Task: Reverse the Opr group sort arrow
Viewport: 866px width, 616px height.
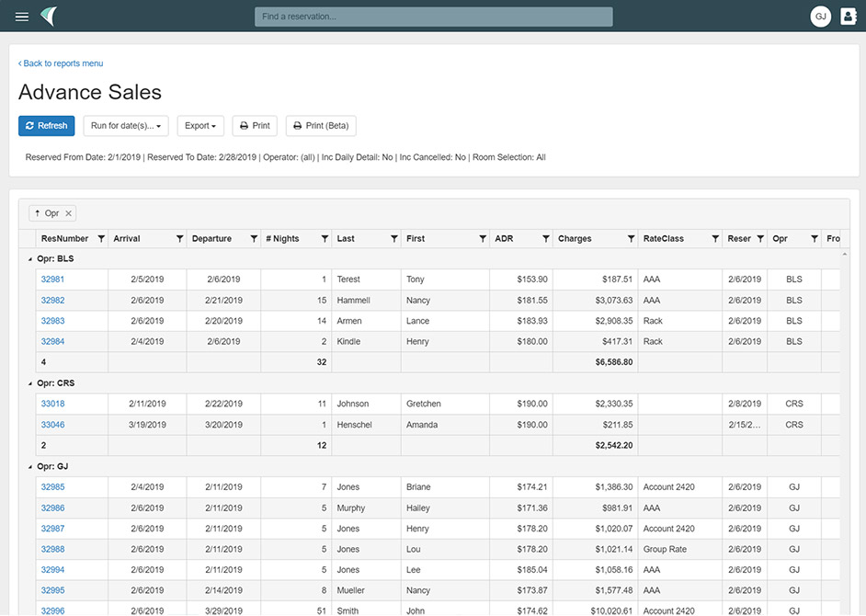Action: click(37, 213)
